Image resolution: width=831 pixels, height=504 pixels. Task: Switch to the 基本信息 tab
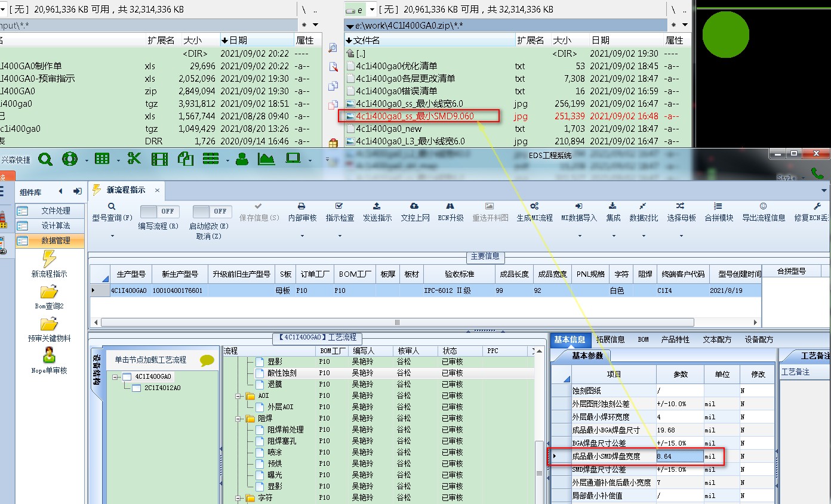[570, 339]
